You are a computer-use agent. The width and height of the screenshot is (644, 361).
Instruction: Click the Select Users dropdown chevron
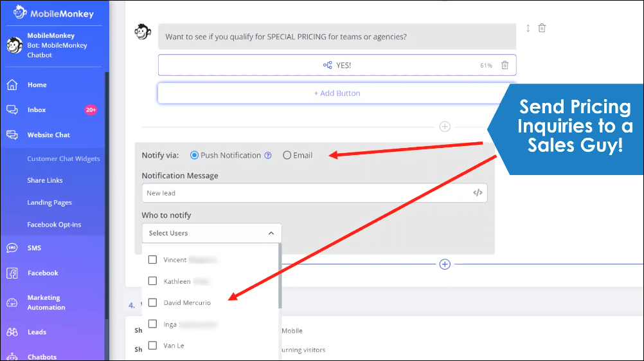[271, 233]
